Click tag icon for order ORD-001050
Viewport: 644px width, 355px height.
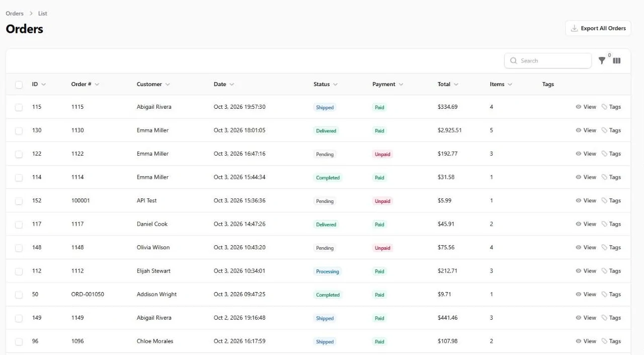[604, 294]
